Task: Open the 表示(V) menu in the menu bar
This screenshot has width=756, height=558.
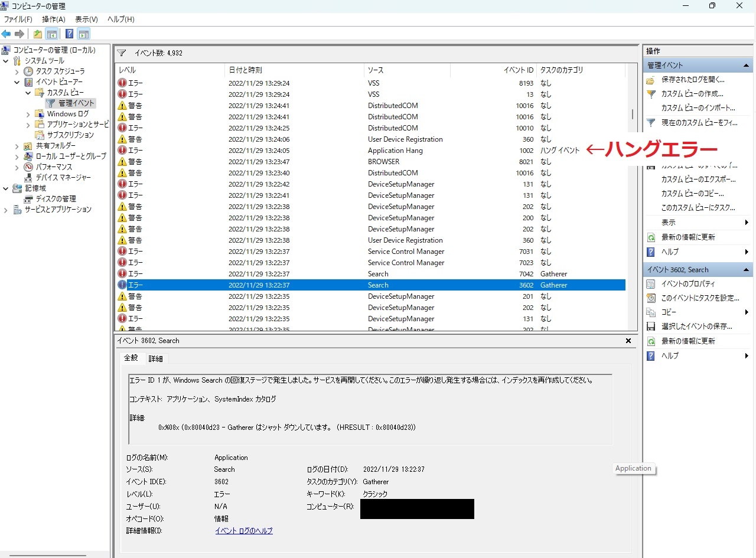Action: (x=86, y=19)
